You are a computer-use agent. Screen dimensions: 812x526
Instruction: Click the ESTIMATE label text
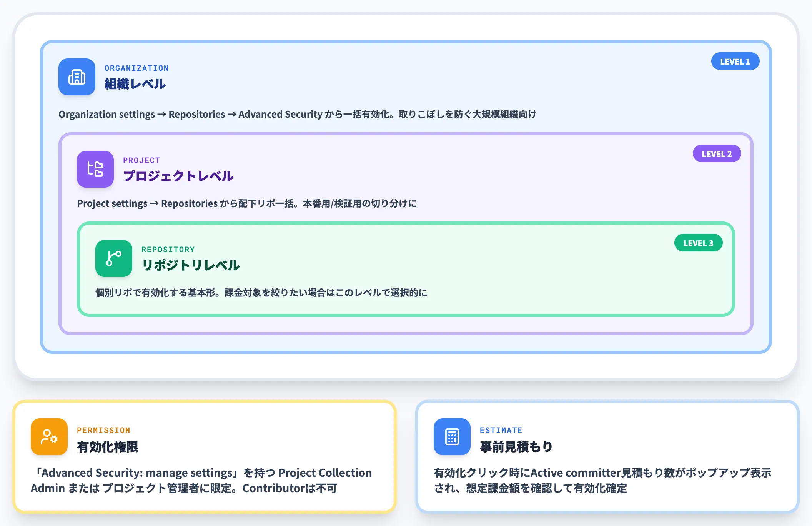(x=501, y=430)
